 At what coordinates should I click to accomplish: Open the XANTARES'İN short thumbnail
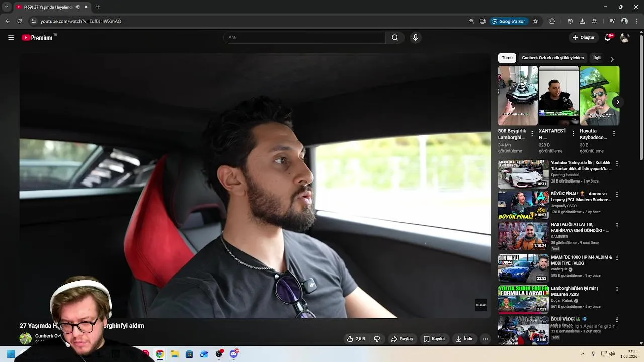[558, 96]
